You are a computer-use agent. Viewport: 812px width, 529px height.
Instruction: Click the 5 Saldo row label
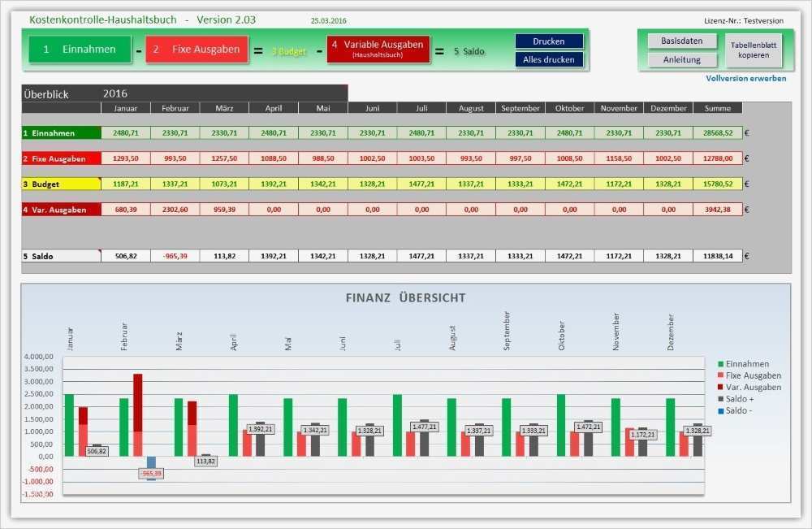(x=49, y=255)
